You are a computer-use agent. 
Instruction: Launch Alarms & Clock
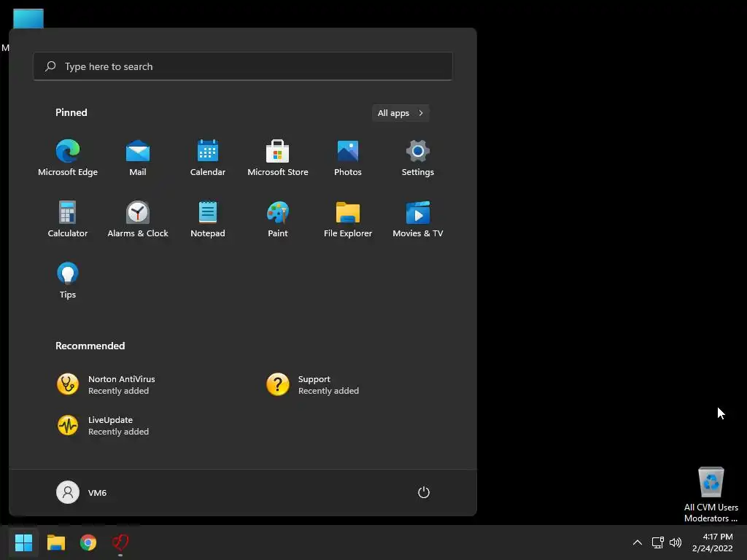(x=138, y=219)
